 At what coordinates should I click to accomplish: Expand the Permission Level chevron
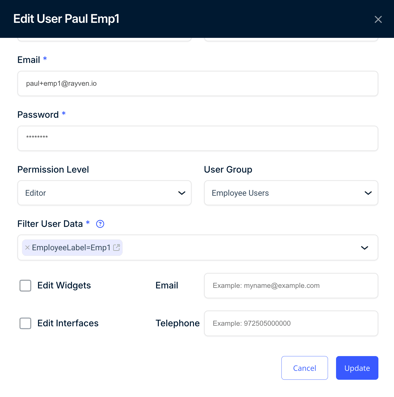[182, 193]
